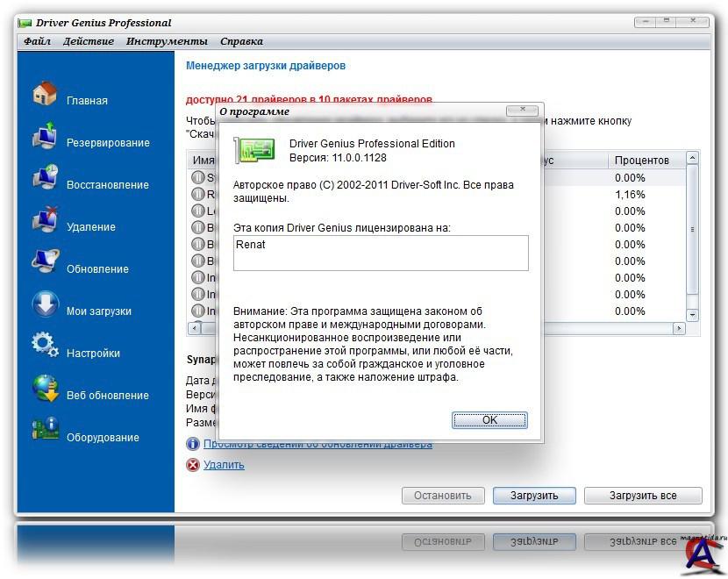Open the Инструменты menu
This screenshot has width=728, height=579.
coord(167,41)
